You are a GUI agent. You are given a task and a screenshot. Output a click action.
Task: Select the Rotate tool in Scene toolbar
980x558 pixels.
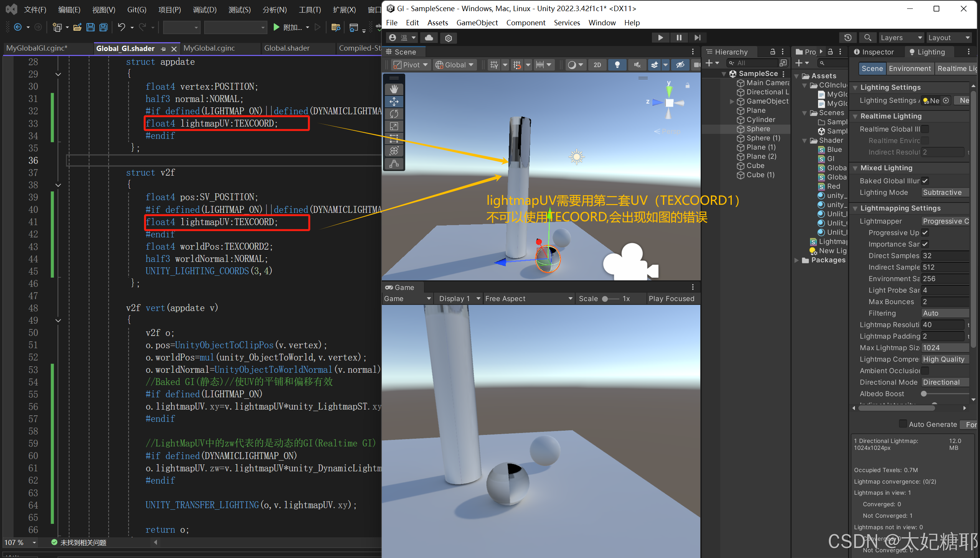coord(394,114)
